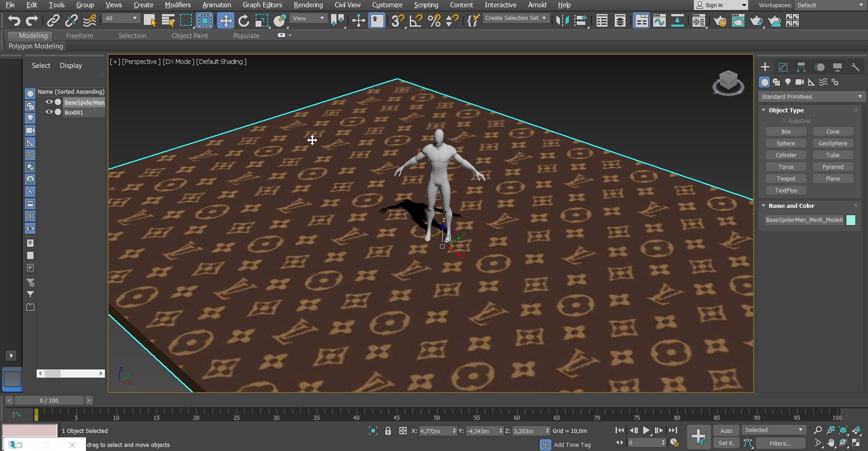This screenshot has width=868, height=451.
Task: Open the Modify panel tab icon
Action: (x=783, y=67)
